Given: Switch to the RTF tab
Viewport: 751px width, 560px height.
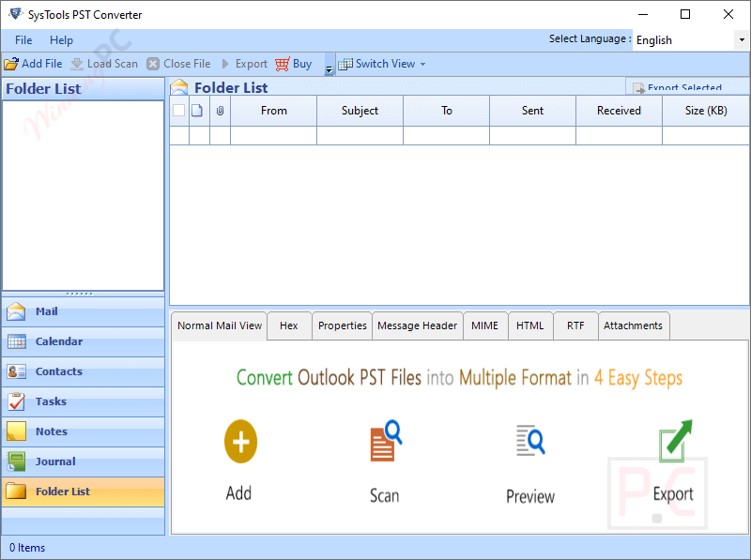Looking at the screenshot, I should 575,325.
